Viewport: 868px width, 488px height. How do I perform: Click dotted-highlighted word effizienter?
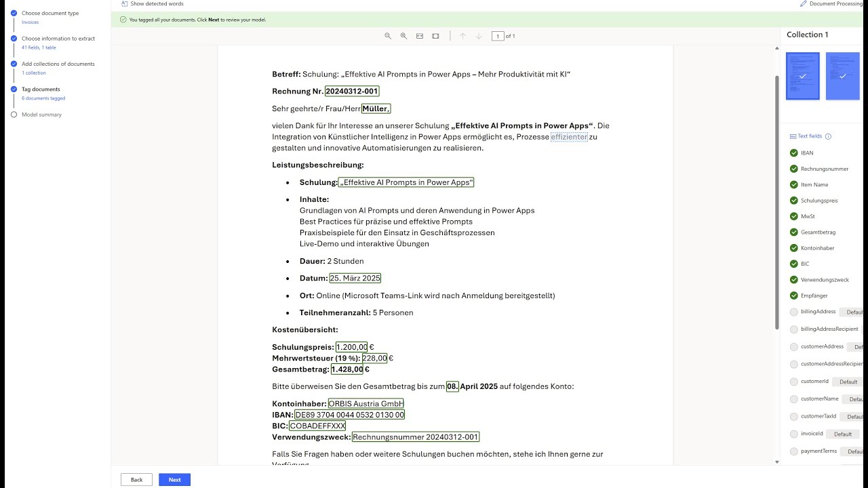pos(569,137)
